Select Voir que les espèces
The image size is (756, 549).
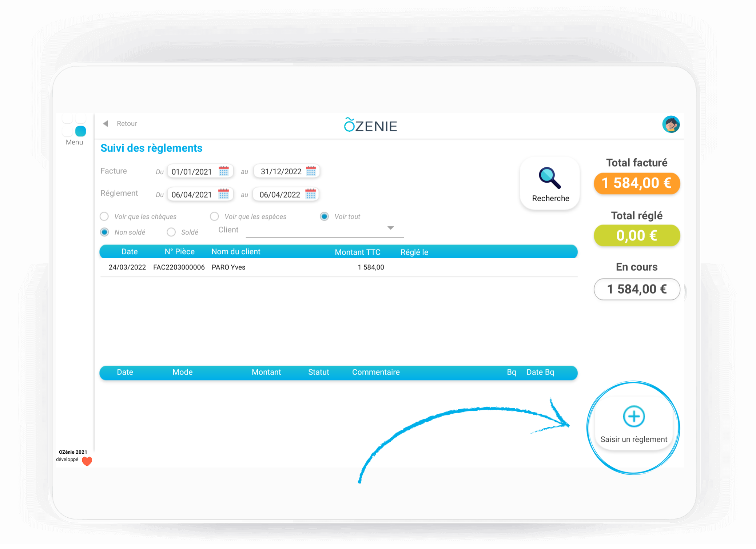[214, 216]
